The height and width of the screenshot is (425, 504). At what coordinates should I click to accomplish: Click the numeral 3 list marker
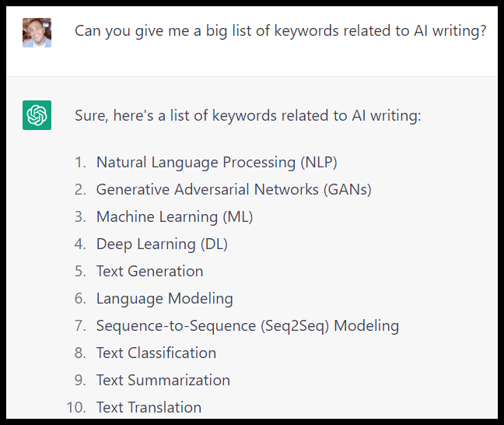79,216
